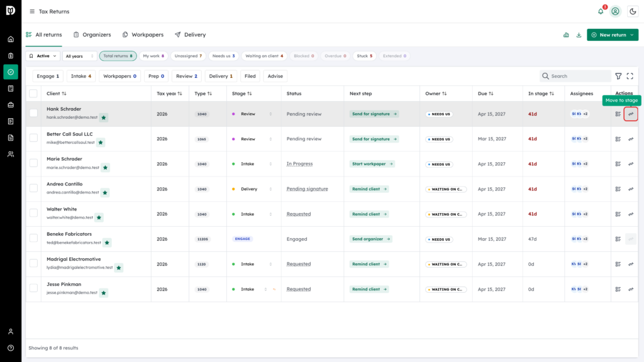Expand the New return dropdown arrow
The width and height of the screenshot is (644, 362).
[x=632, y=35]
